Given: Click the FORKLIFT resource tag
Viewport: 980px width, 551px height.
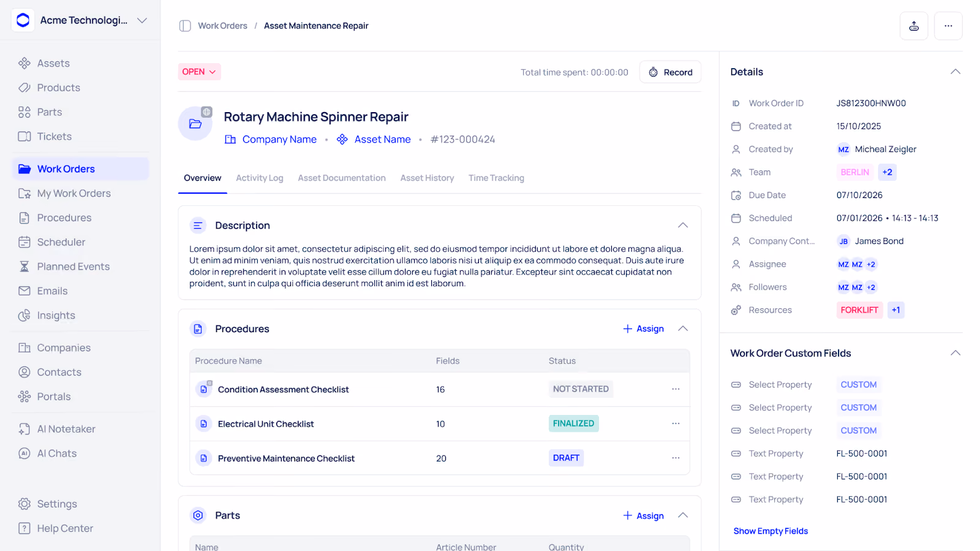Looking at the screenshot, I should (859, 310).
